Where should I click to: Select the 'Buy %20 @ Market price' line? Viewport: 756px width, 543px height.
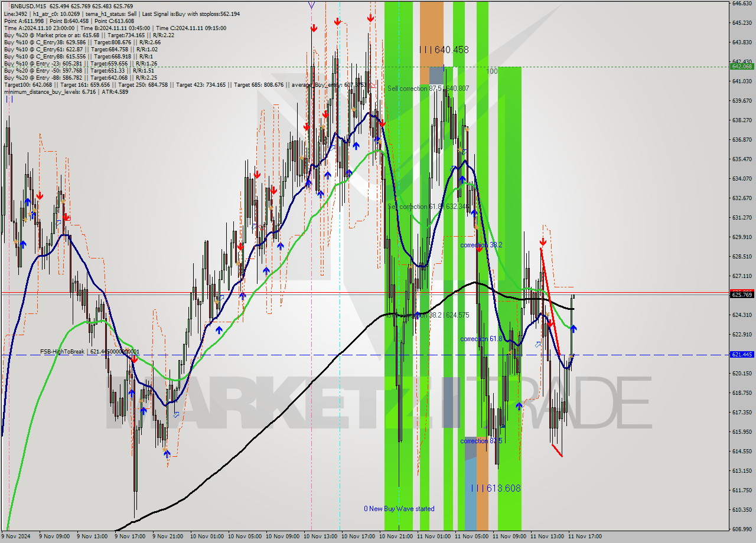(89, 35)
